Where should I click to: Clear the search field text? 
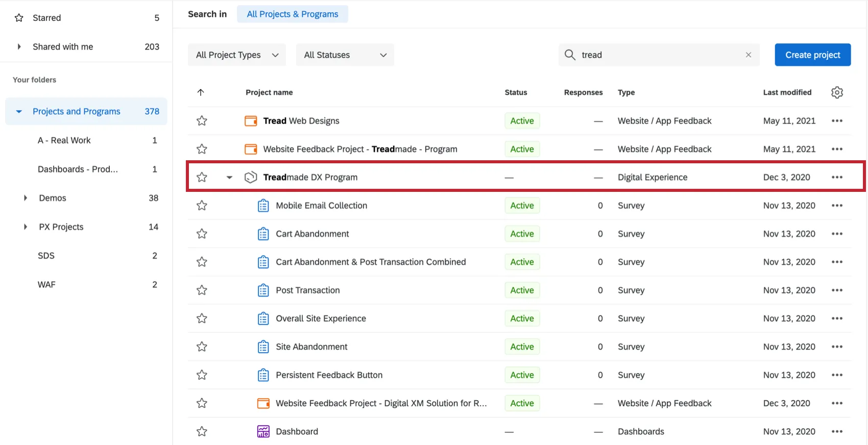pos(748,55)
